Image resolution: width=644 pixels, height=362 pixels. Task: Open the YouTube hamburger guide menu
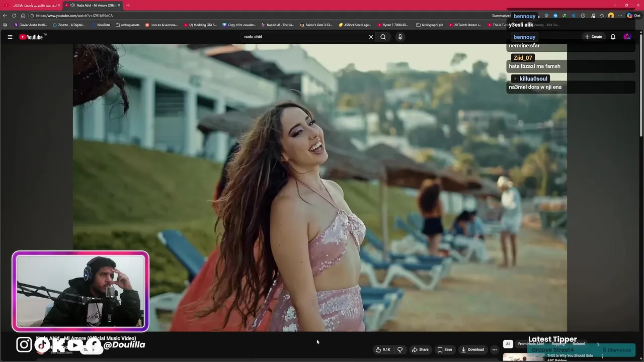pyautogui.click(x=10, y=37)
